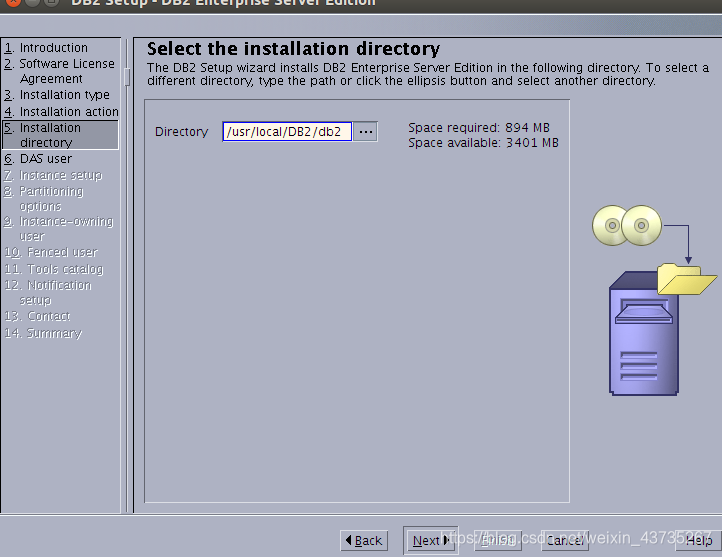
Task: Click the 'Space required: 894 MB' text
Action: click(479, 128)
